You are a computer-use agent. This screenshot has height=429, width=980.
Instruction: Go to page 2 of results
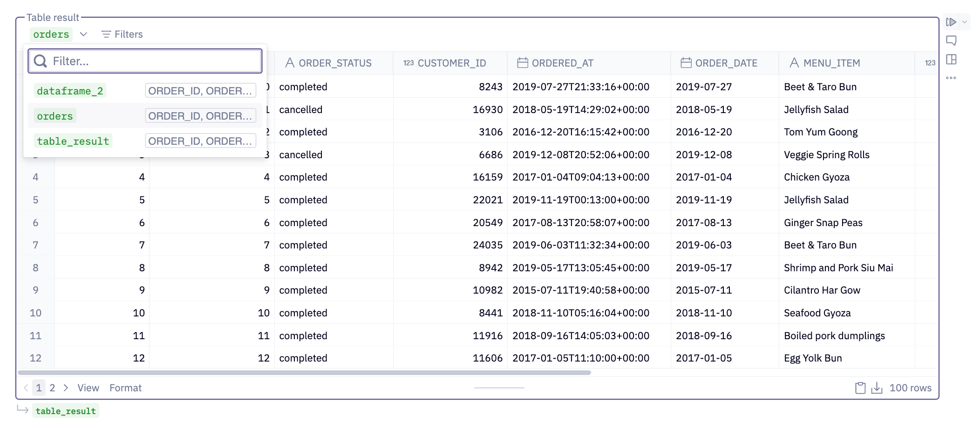(x=53, y=388)
